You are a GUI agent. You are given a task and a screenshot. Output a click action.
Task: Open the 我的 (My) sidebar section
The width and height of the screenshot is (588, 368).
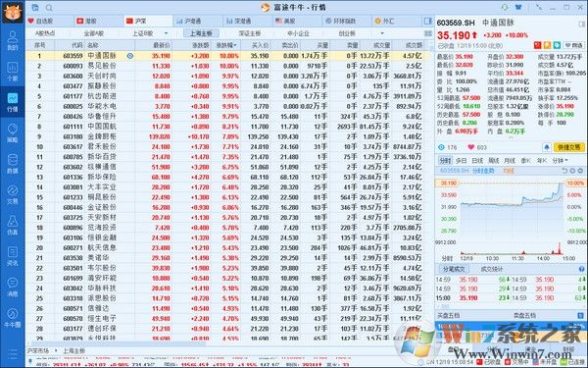pyautogui.click(x=13, y=40)
